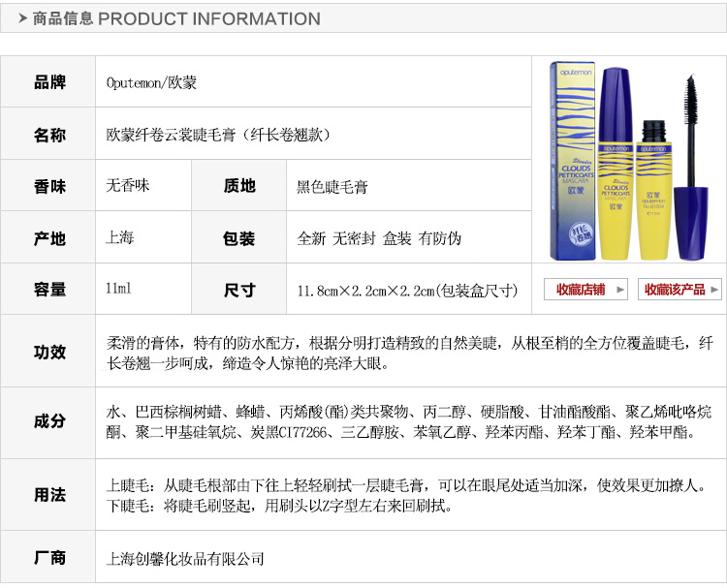Select the 香味 label cell

pyautogui.click(x=48, y=186)
